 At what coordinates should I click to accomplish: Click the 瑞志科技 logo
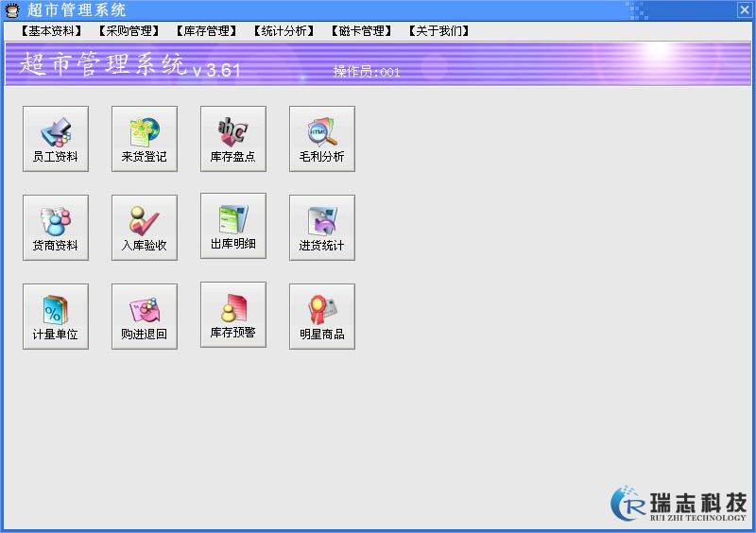click(x=679, y=503)
